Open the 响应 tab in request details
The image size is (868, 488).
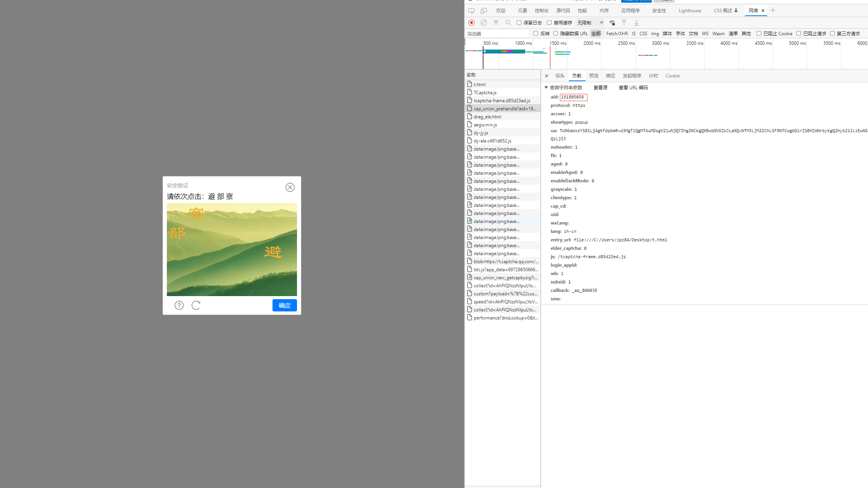point(610,76)
